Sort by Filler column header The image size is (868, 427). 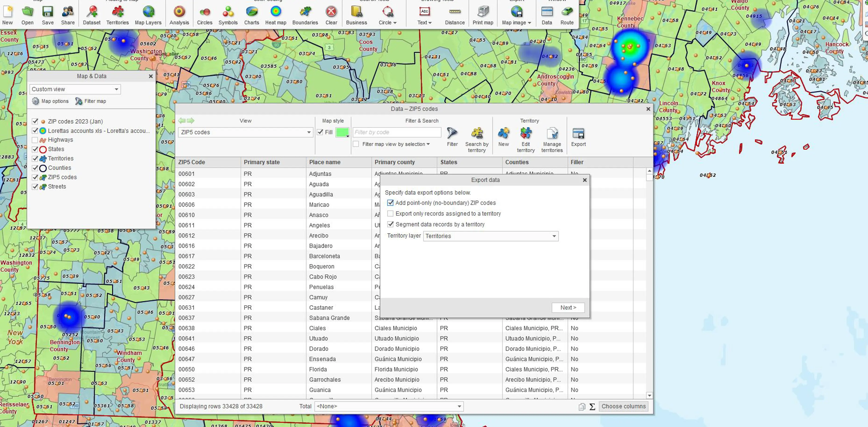click(x=600, y=162)
